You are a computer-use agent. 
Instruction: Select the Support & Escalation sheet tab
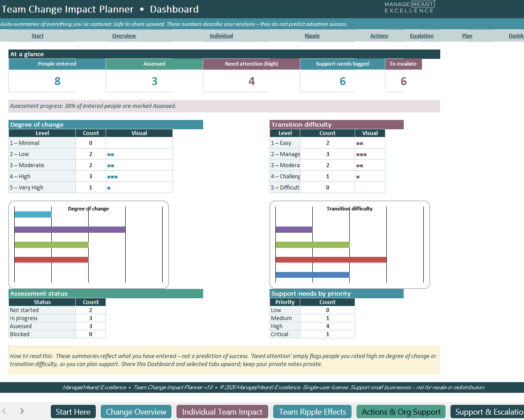point(487,412)
